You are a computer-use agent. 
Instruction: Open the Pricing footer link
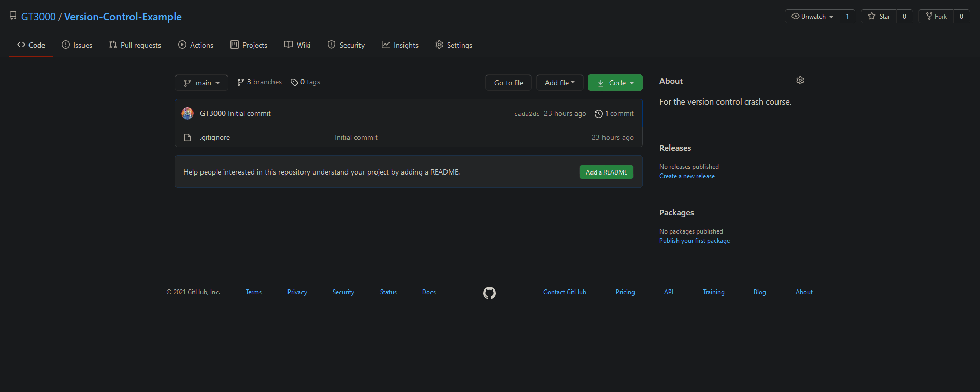tap(625, 292)
